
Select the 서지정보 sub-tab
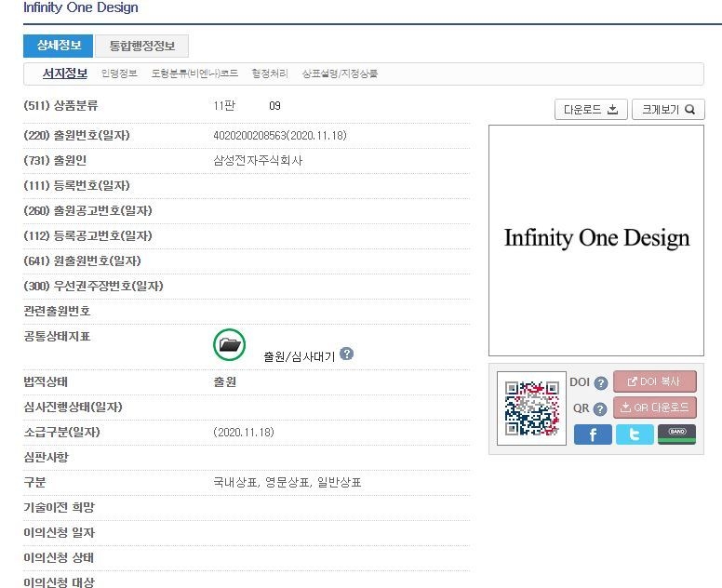pyautogui.click(x=65, y=73)
